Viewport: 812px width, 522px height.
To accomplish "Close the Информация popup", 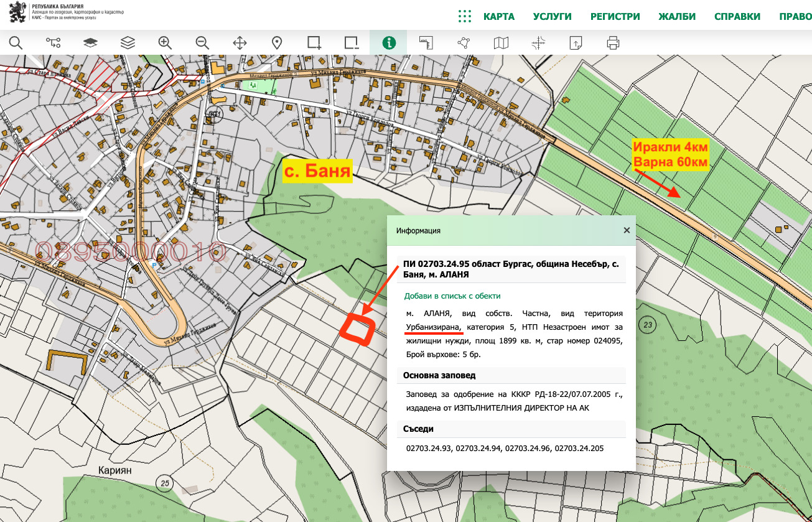I will click(627, 230).
